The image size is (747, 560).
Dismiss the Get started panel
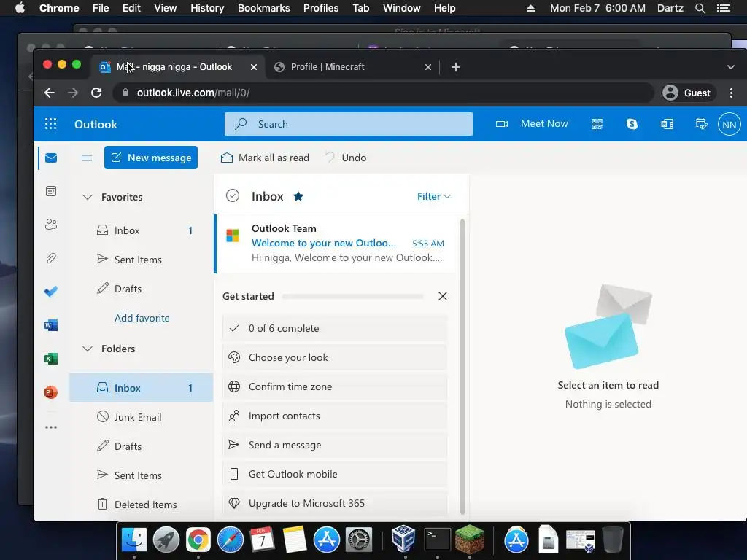pyautogui.click(x=443, y=296)
